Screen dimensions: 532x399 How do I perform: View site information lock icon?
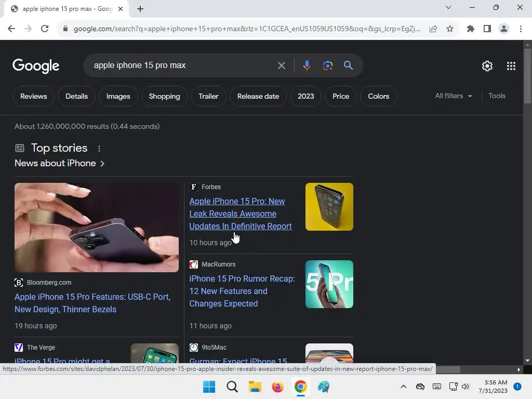point(65,29)
